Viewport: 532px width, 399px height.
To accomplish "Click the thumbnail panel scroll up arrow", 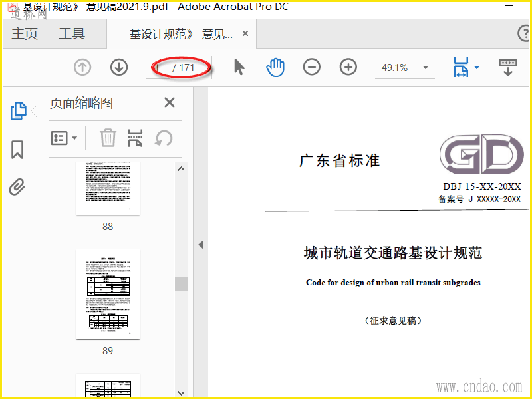I will pos(181,169).
